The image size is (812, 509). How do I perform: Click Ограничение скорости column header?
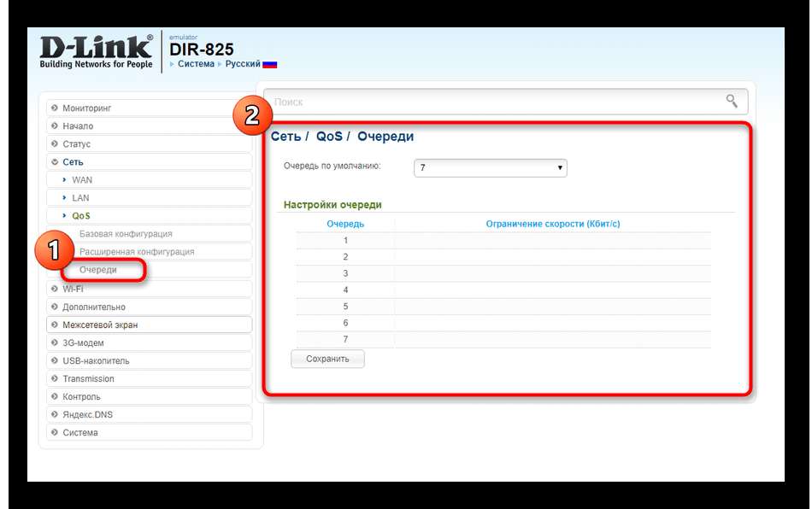click(552, 224)
